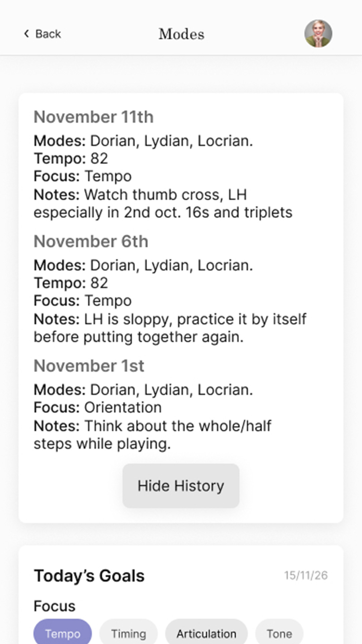Tap the Back label in header
Image resolution: width=362 pixels, height=644 pixels.
point(48,34)
